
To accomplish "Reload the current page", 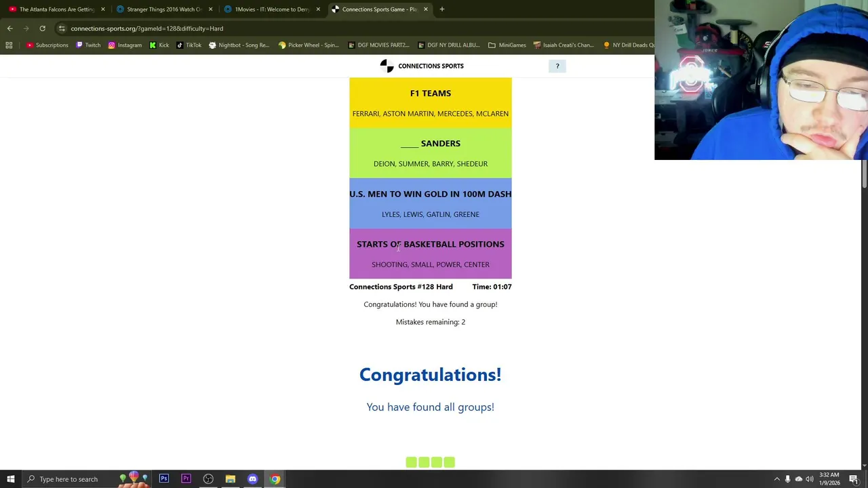I will coord(42,28).
